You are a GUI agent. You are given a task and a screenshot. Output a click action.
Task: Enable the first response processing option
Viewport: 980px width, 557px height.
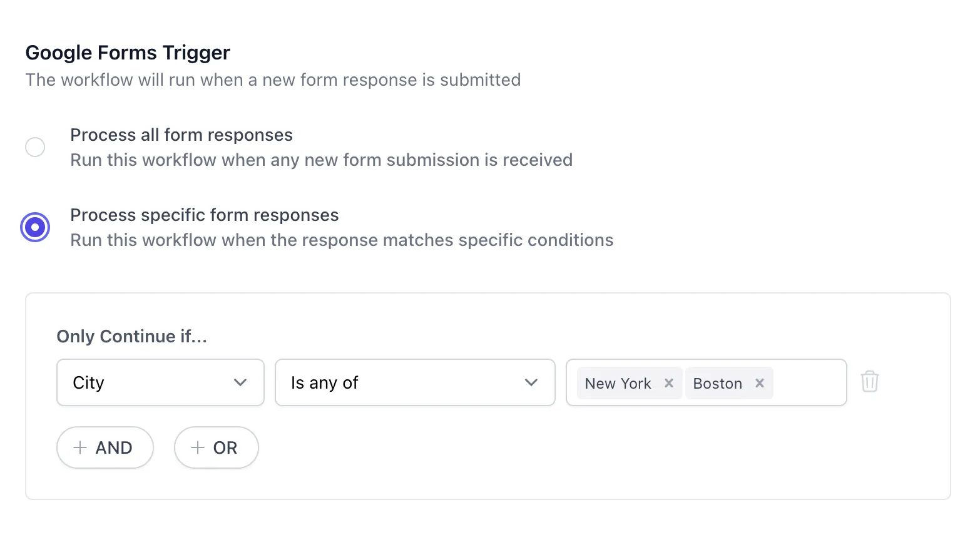click(35, 147)
